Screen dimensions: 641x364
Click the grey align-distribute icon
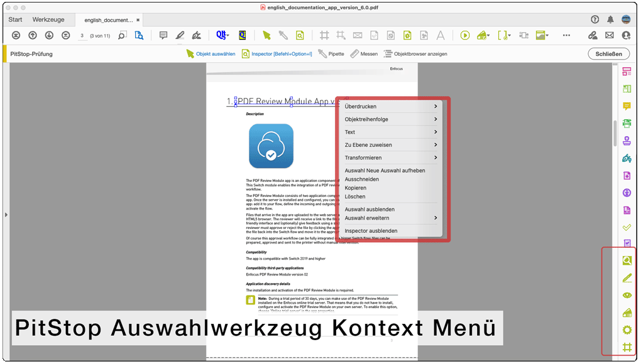point(523,36)
